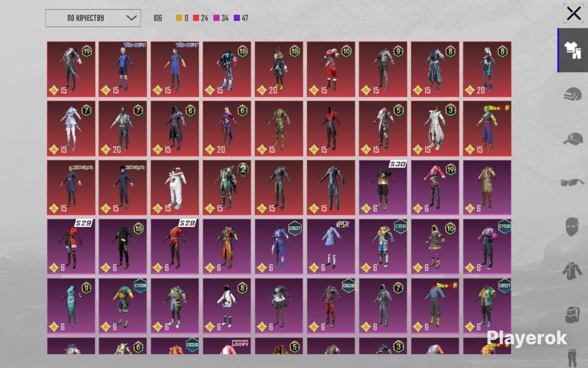Open the pants category icon

[572, 358]
